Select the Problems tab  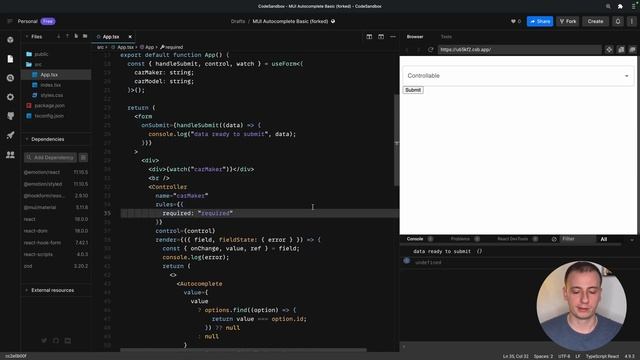tap(460, 239)
